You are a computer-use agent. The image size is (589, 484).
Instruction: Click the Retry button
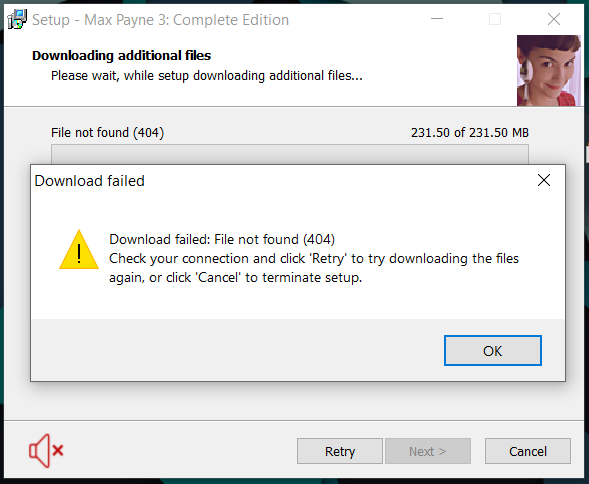pos(340,451)
